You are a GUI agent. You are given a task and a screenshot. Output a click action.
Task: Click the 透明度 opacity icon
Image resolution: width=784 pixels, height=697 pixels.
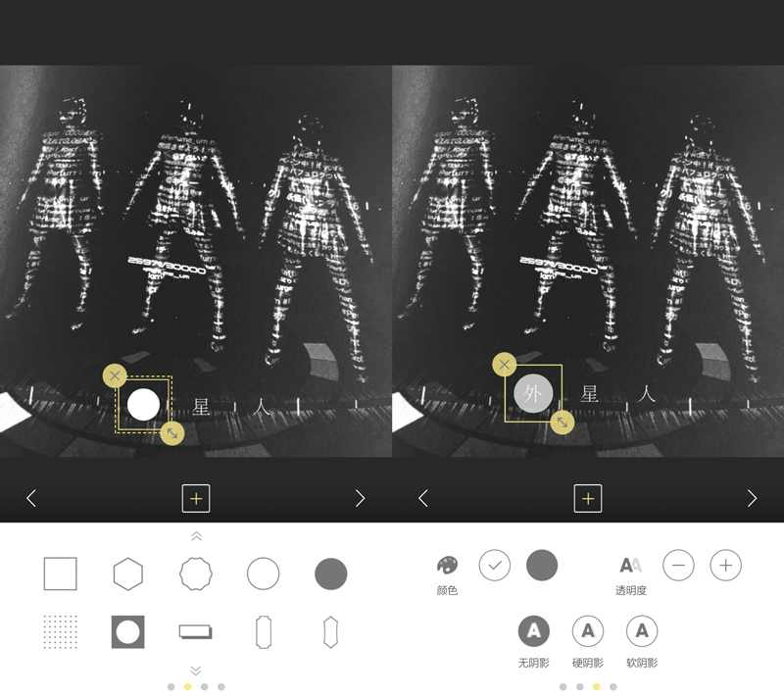(631, 566)
